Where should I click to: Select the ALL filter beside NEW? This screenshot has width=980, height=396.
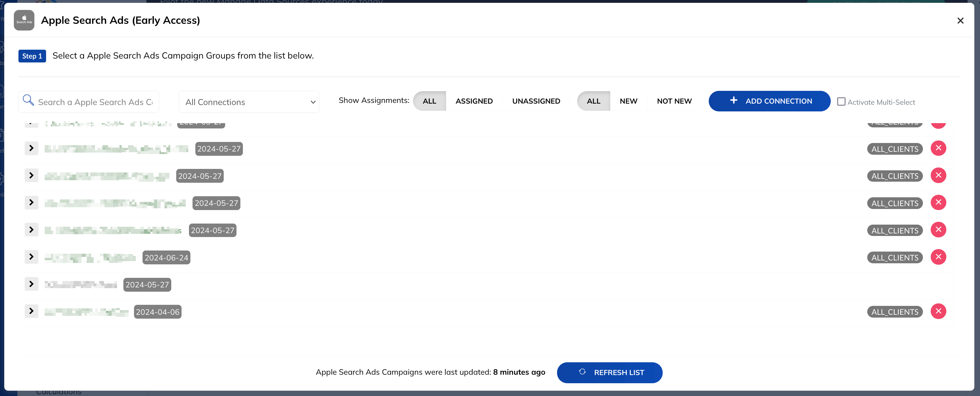593,101
